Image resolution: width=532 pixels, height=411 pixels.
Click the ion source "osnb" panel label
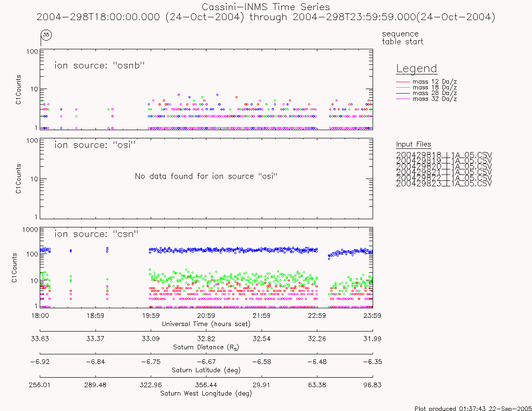click(100, 65)
